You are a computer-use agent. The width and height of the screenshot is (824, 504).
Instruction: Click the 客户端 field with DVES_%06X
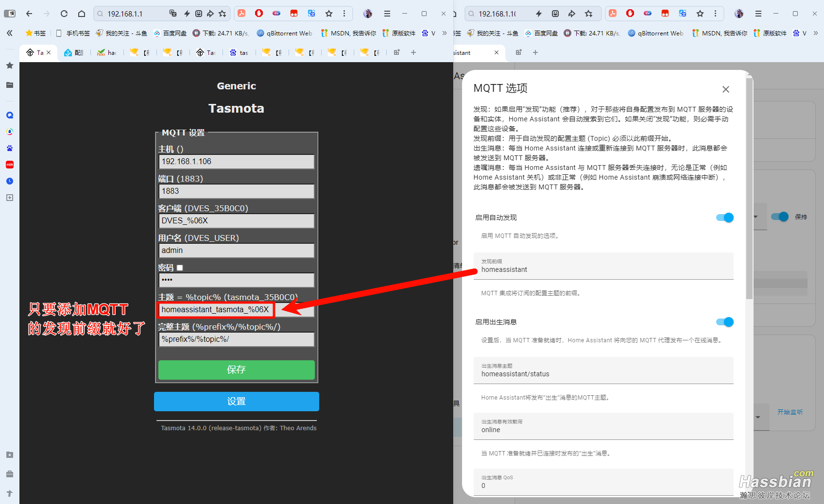(x=237, y=221)
